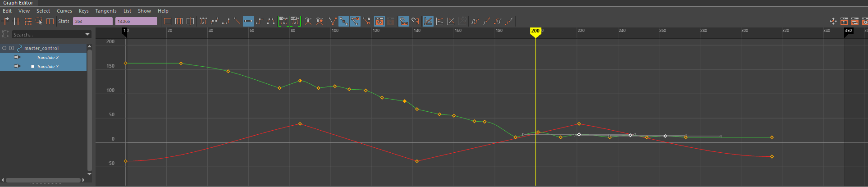Toggle Time Snap magnet icon
868x187 pixels.
tap(404, 21)
